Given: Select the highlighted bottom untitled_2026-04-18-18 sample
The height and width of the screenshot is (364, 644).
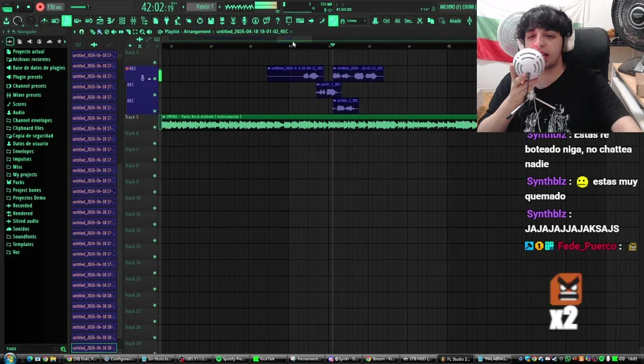Looking at the screenshot, I should (94, 348).
